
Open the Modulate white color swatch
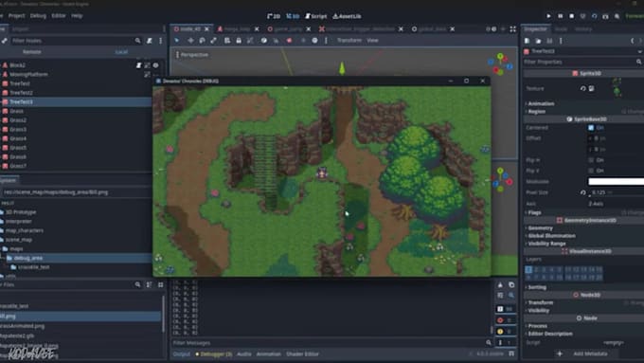tap(616, 181)
